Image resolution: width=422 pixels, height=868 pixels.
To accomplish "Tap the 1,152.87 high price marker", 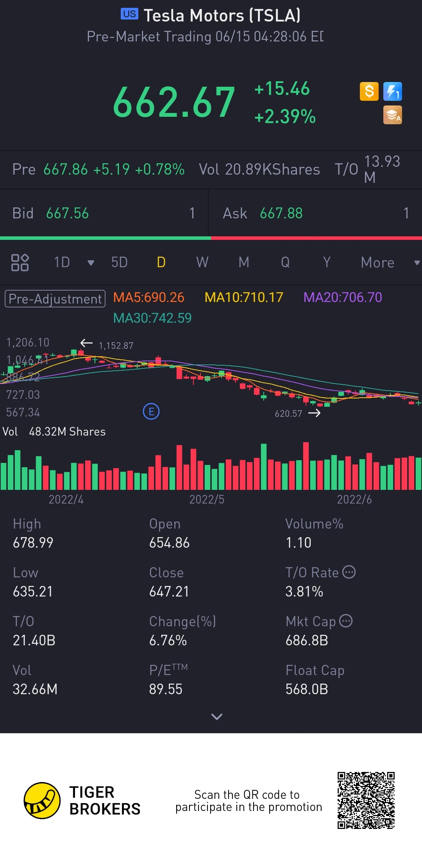I will [x=116, y=346].
